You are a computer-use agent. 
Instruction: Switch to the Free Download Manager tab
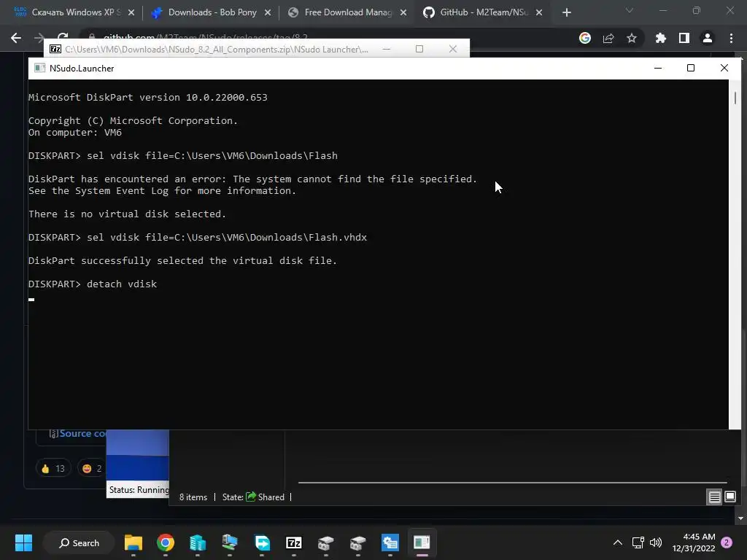[348, 12]
